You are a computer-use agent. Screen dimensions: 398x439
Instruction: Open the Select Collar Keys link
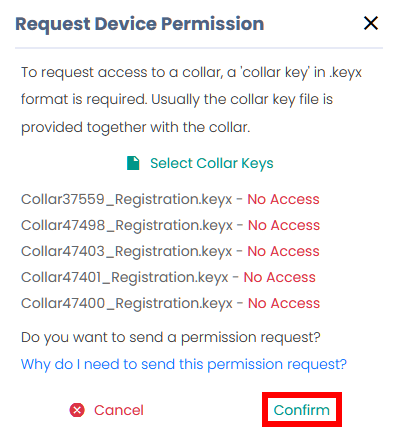click(211, 163)
